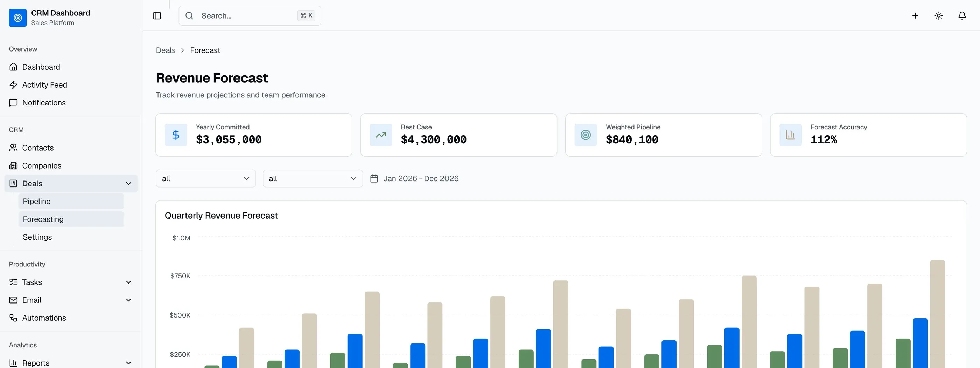Select the Jan 2026 - Dec 2026 range
This screenshot has width=980, height=368.
tap(421, 179)
